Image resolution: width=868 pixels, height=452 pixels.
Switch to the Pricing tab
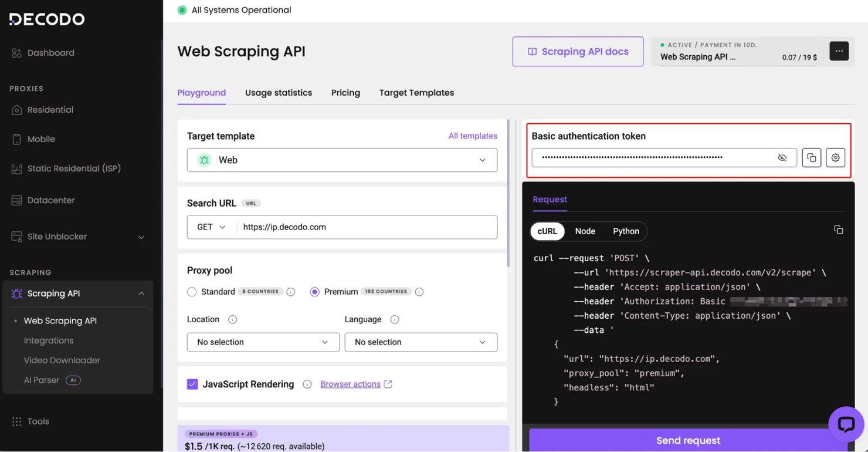(x=345, y=93)
